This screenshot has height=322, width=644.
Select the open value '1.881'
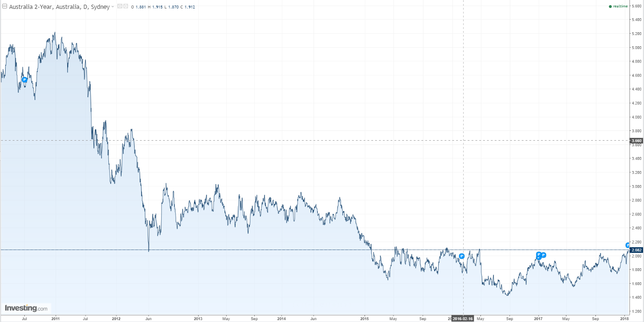pos(141,7)
